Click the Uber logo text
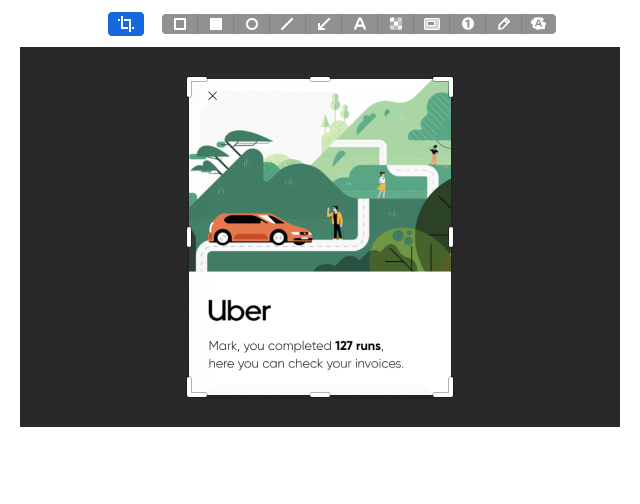 pos(239,311)
